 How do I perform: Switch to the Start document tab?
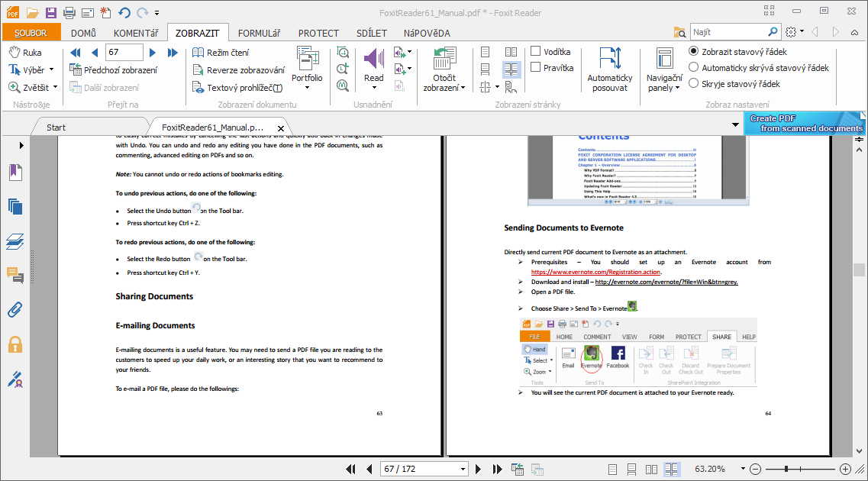pos(56,128)
